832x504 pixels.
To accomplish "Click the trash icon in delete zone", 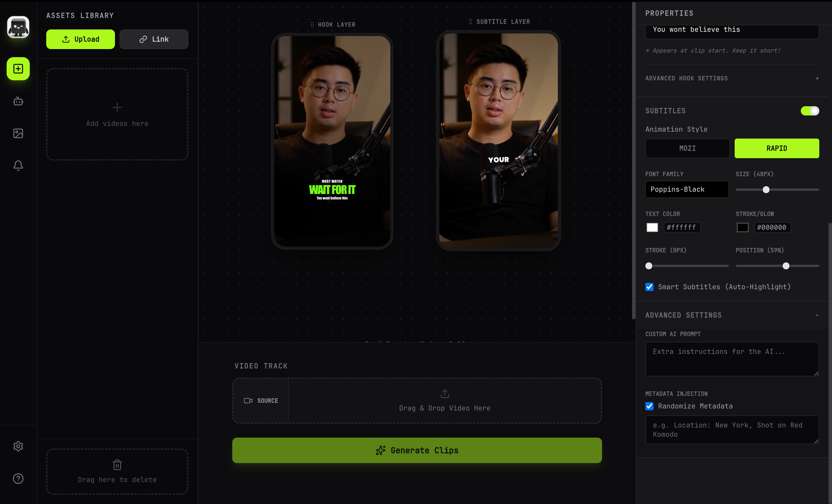I will coord(117,465).
